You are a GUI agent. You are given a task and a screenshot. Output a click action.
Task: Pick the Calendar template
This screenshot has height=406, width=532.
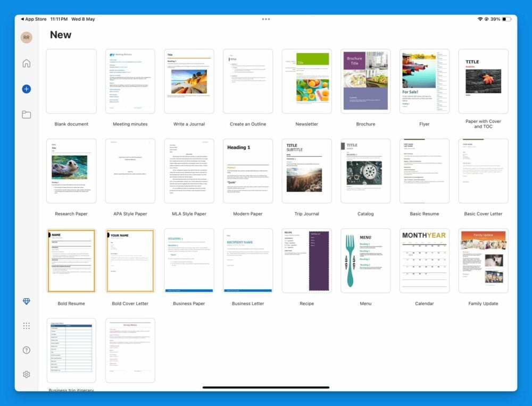pos(425,260)
